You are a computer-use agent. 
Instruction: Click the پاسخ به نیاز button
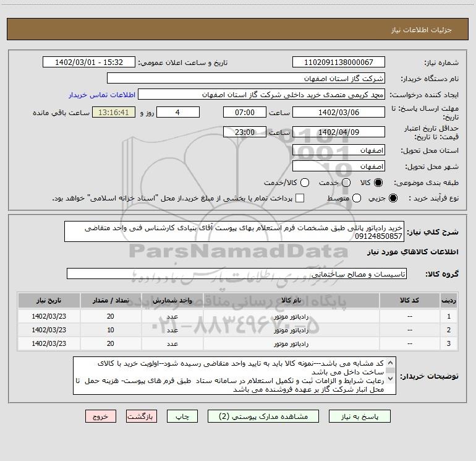(359, 416)
